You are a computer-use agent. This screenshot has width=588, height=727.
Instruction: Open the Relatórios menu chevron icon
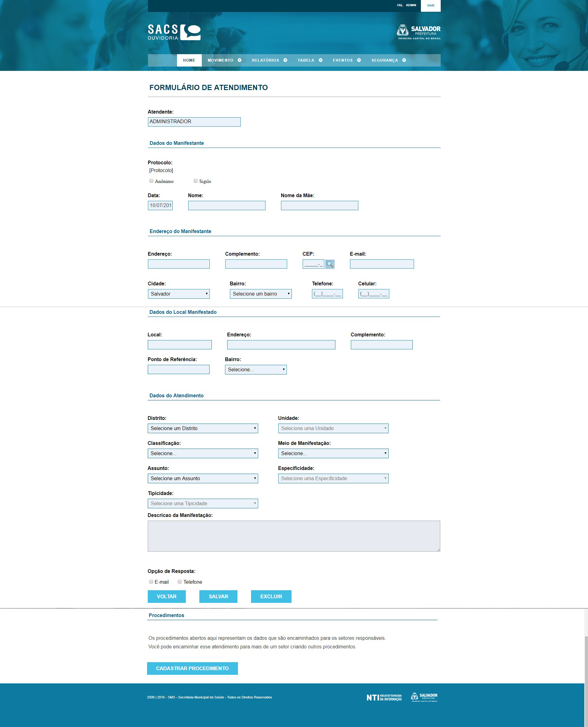(x=285, y=60)
